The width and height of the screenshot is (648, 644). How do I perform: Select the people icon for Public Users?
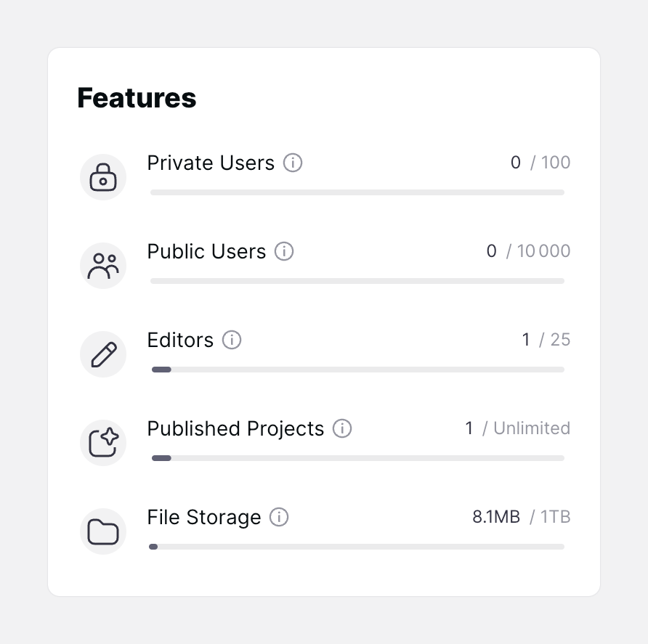(103, 265)
